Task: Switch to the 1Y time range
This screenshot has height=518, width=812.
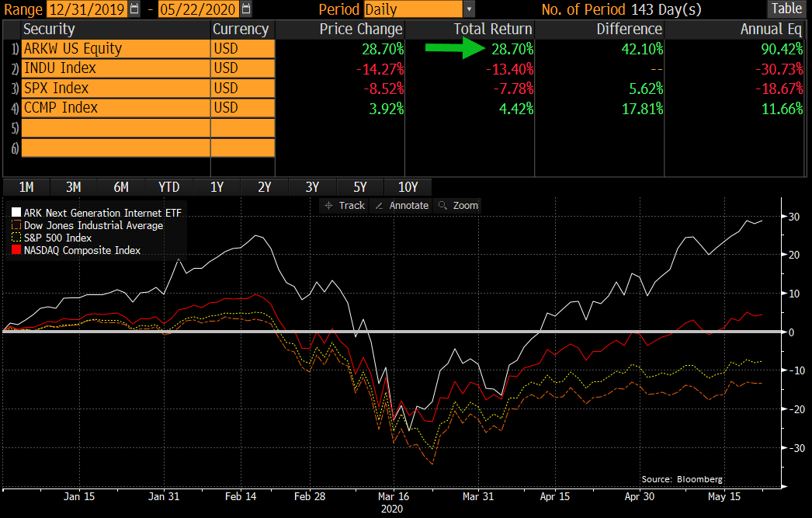Action: (217, 187)
